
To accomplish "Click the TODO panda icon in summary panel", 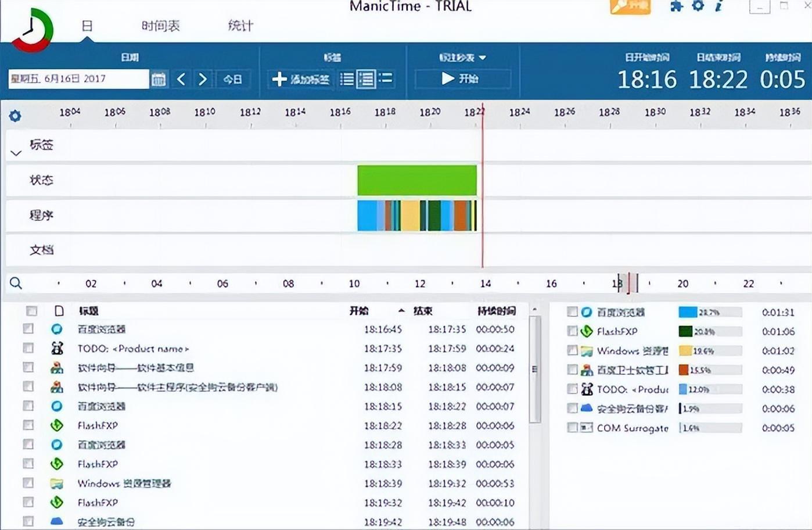I will point(587,389).
